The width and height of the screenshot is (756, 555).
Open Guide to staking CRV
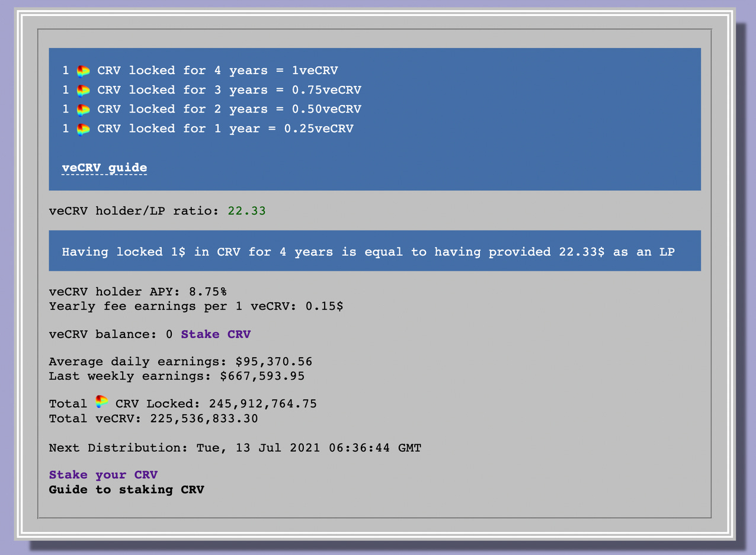126,489
